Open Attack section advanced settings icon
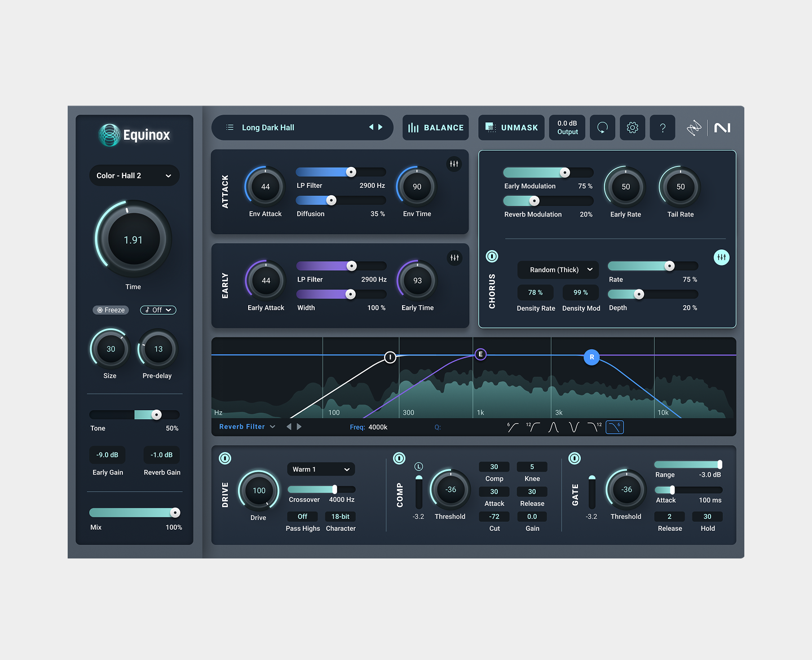812x660 pixels. tap(454, 164)
